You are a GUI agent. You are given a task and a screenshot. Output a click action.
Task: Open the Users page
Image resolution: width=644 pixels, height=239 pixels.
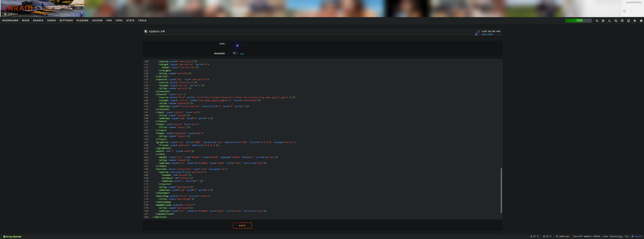click(x=52, y=21)
